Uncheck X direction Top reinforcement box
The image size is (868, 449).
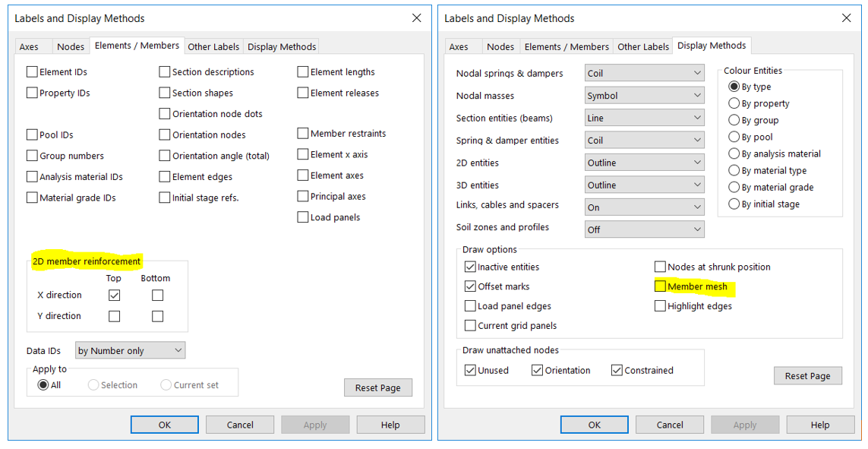tap(114, 295)
